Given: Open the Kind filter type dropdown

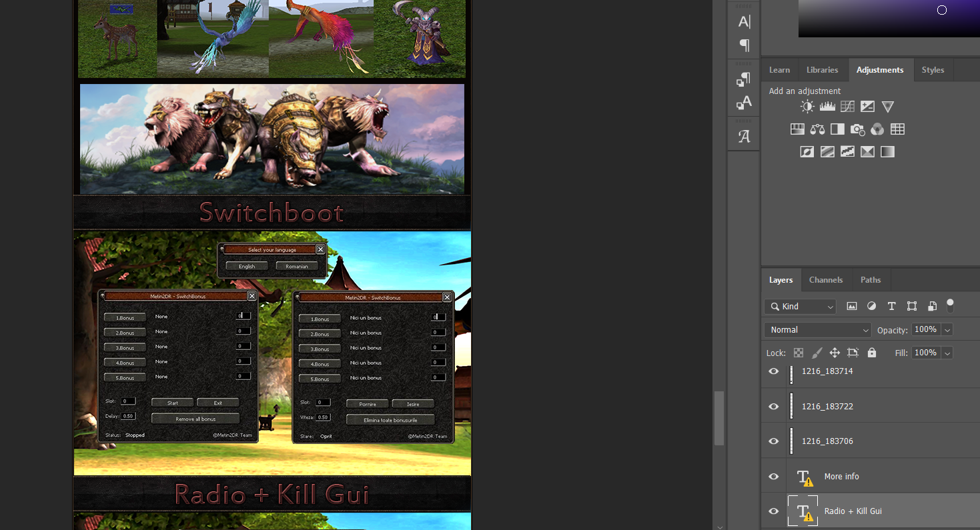Looking at the screenshot, I should pyautogui.click(x=800, y=307).
